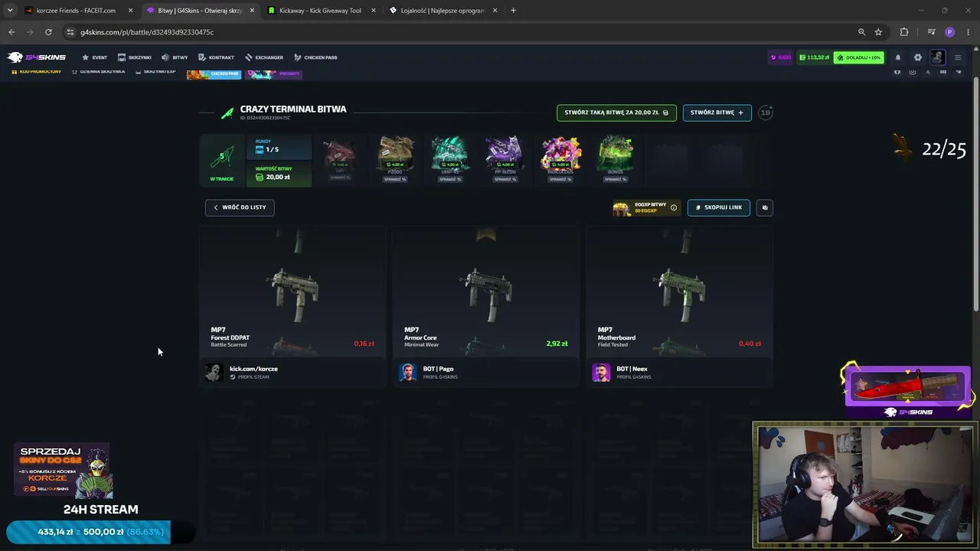Close the Bitwy G4Skins browser tab

252,11
